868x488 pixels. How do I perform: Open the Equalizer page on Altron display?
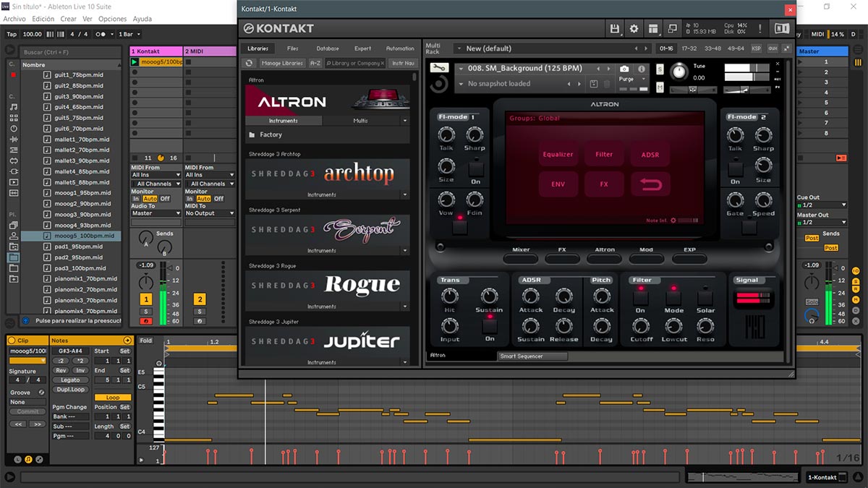point(558,154)
